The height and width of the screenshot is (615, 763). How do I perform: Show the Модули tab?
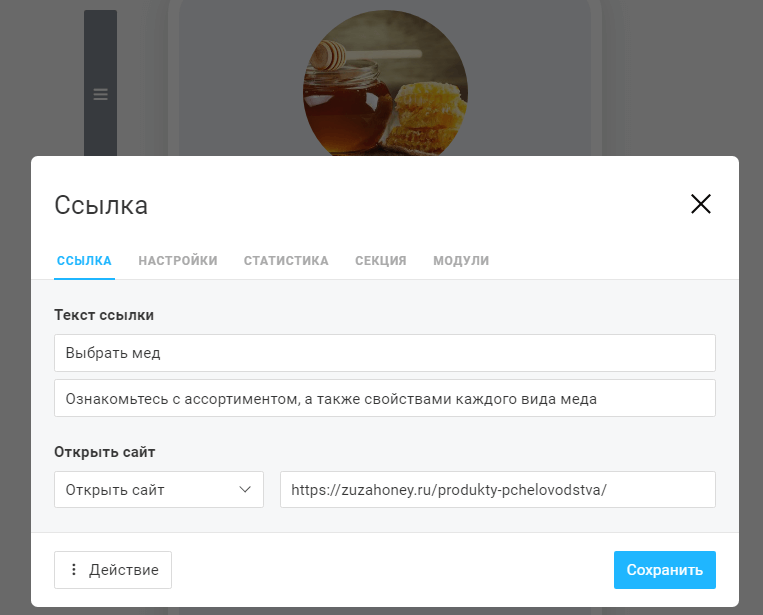click(x=461, y=260)
